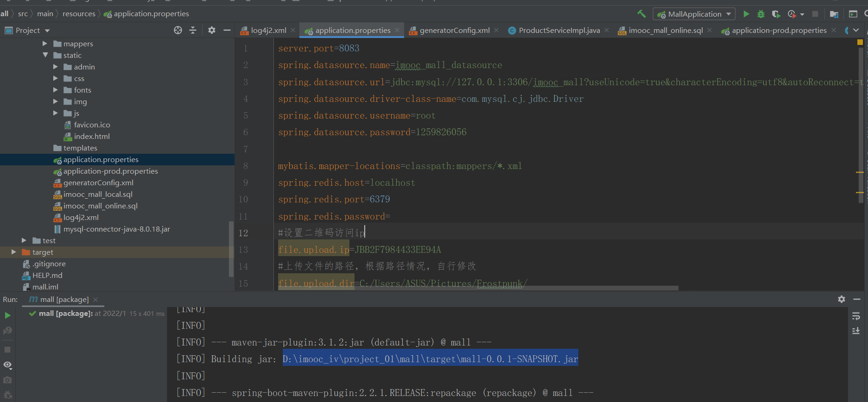This screenshot has width=868, height=402.
Task: Click scroll to end icon in console
Action: pyautogui.click(x=856, y=331)
